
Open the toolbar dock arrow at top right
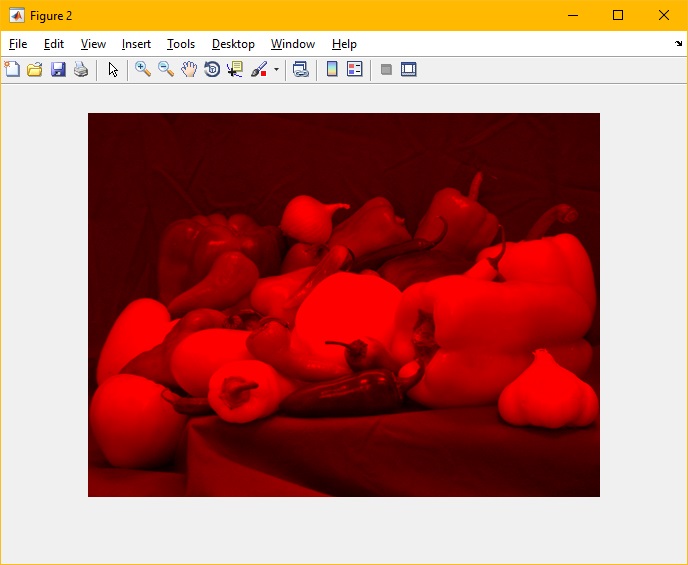tap(679, 44)
